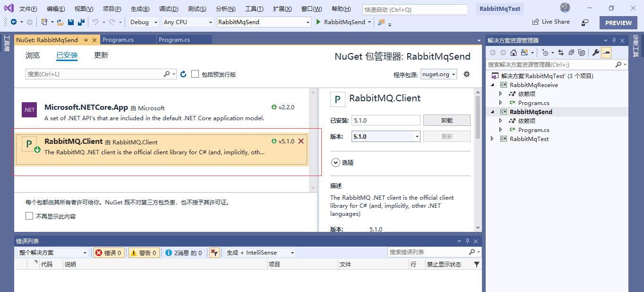Click the clear error list filters icon

215,253
